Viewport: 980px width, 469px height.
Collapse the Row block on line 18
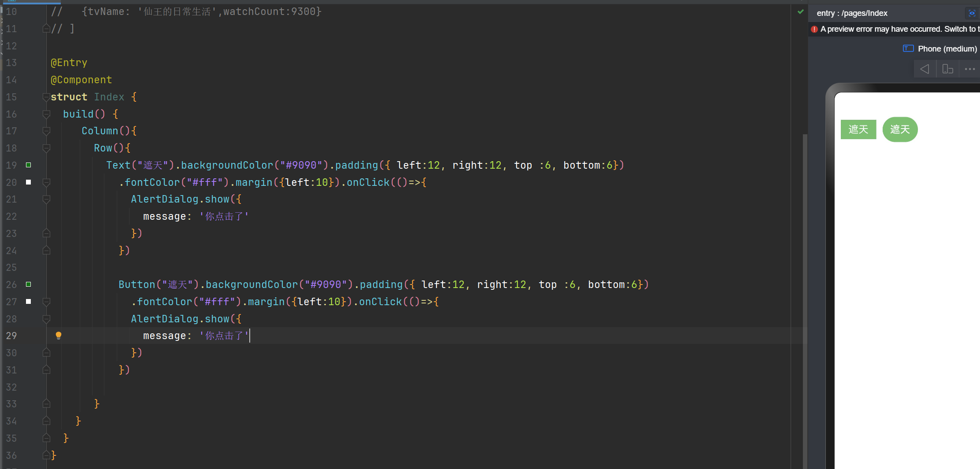pos(46,148)
